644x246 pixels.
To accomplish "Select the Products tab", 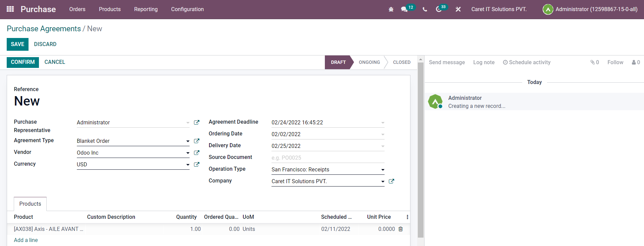I will click(30, 204).
